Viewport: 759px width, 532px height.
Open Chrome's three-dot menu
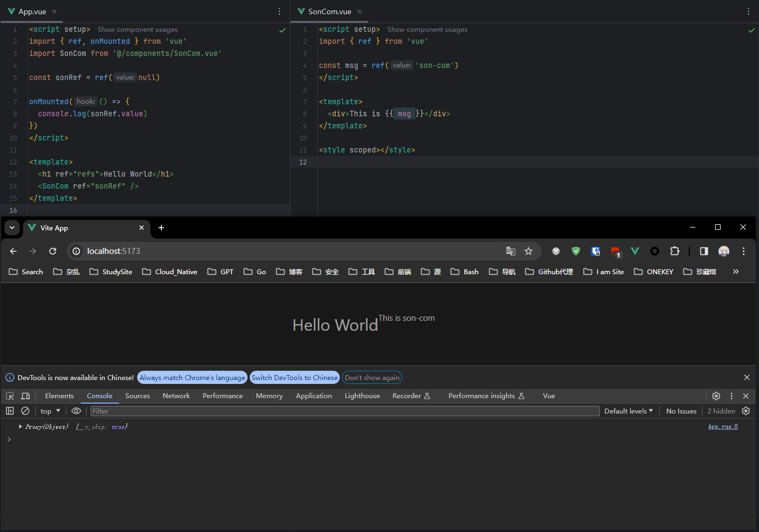click(x=744, y=251)
